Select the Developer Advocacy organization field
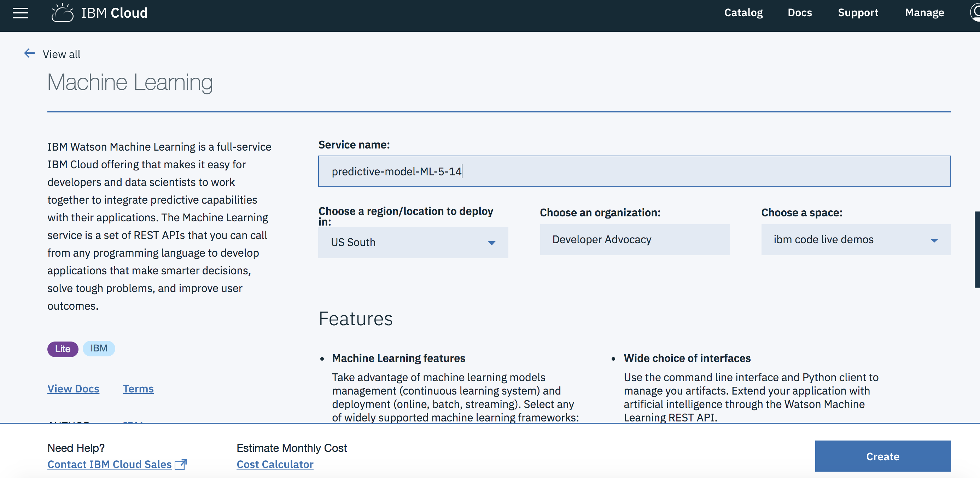Image resolution: width=980 pixels, height=478 pixels. [x=634, y=239]
